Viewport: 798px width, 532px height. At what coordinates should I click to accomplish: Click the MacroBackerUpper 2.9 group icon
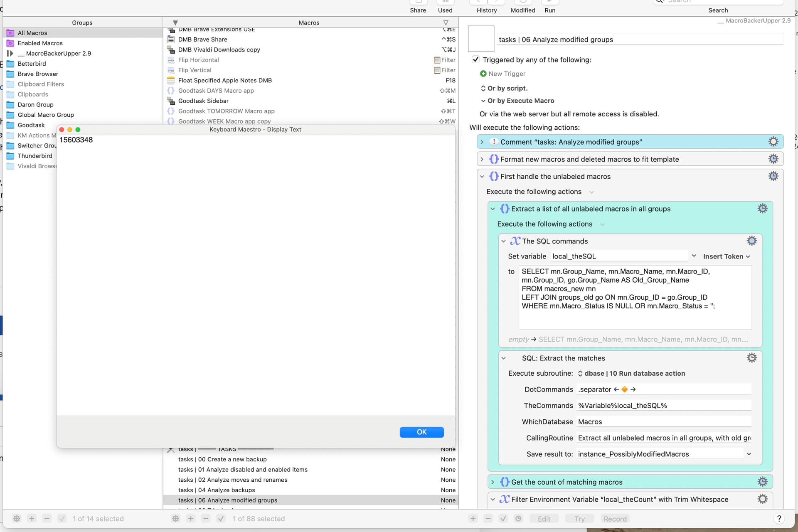[x=10, y=53]
